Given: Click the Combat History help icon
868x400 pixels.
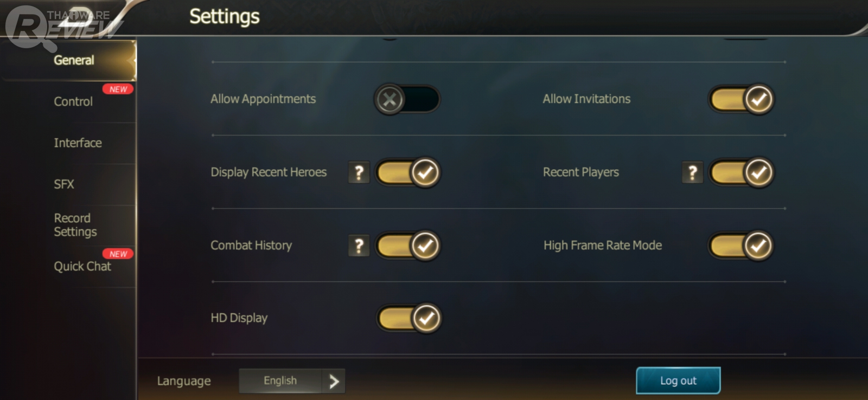Looking at the screenshot, I should tap(359, 246).
